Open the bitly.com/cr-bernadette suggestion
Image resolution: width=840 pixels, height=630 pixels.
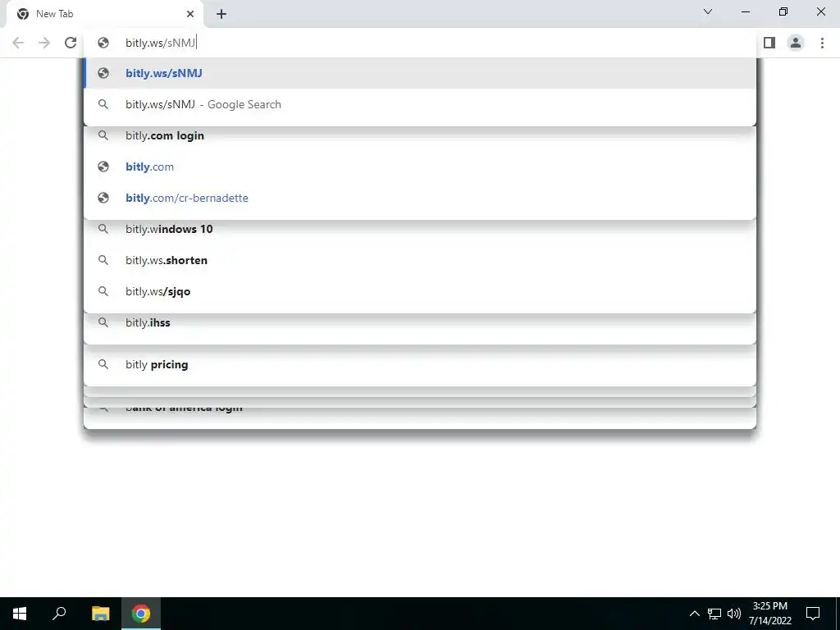[420, 198]
